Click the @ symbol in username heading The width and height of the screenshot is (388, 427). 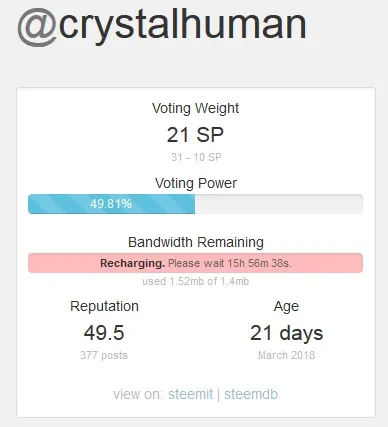tap(37, 26)
